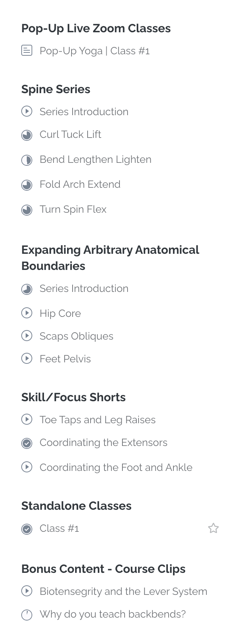Click the play icon for Toe Taps and Leg Raises
This screenshot has height=644, width=239.
pyautogui.click(x=27, y=419)
